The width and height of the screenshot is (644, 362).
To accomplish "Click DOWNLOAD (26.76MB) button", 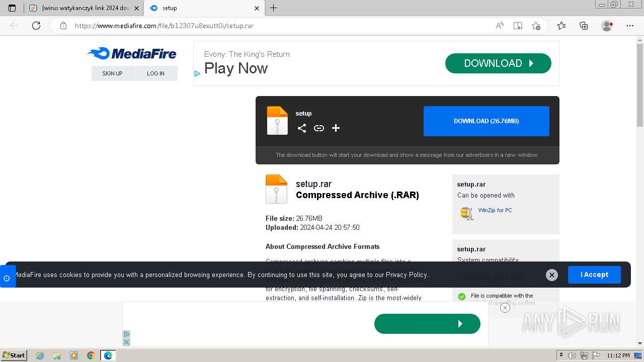I will tap(487, 121).
